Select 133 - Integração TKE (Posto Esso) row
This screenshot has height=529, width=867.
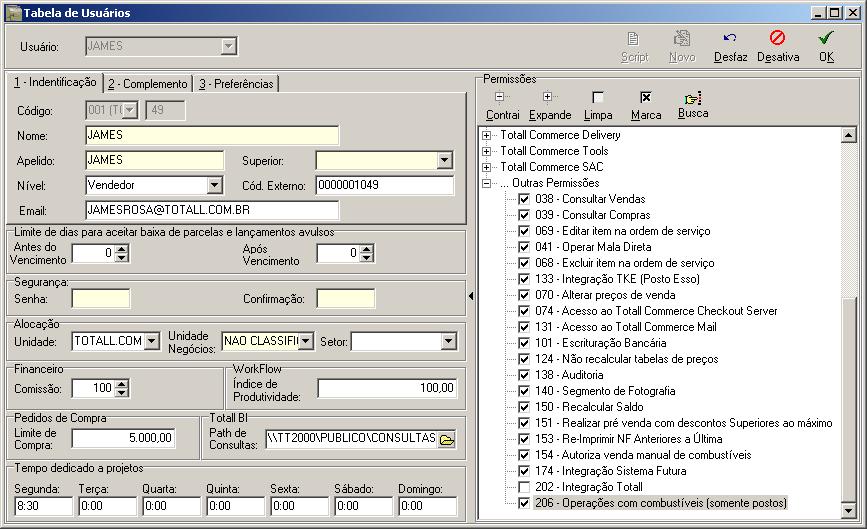[x=617, y=279]
